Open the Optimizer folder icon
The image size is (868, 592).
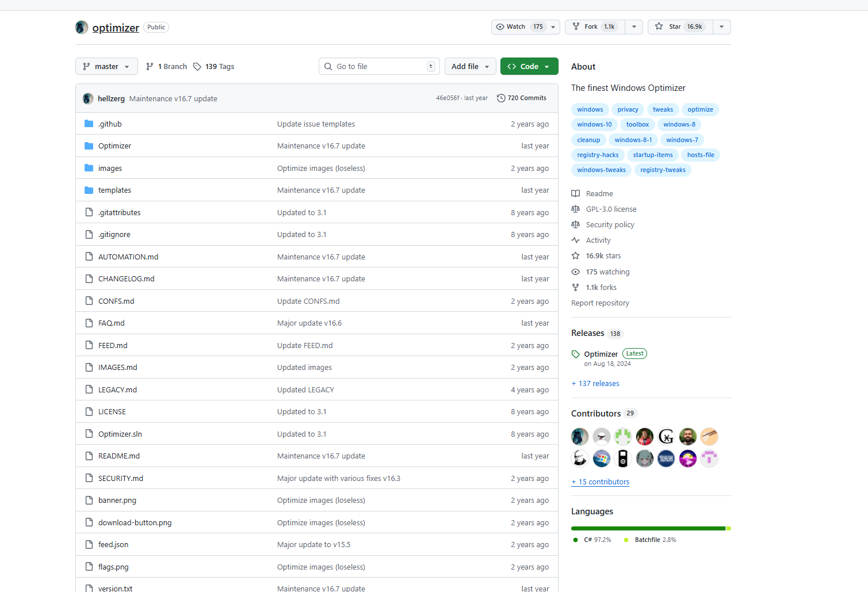[89, 146]
